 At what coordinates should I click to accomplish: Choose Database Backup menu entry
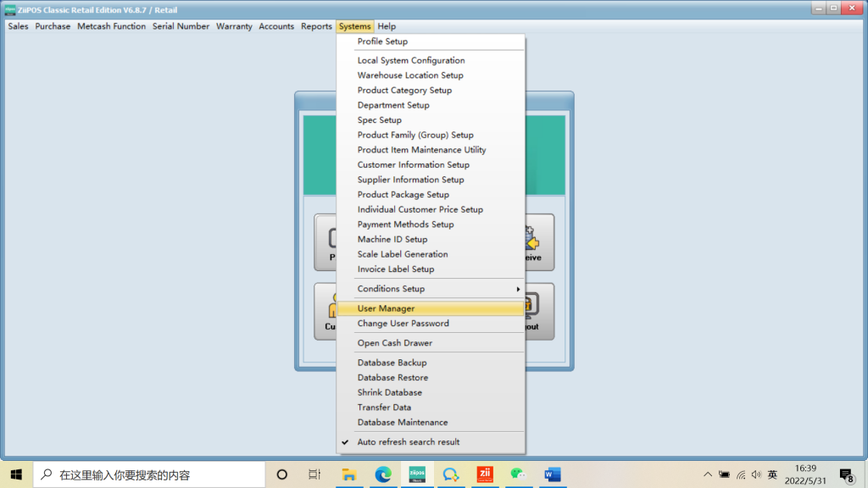click(x=392, y=363)
